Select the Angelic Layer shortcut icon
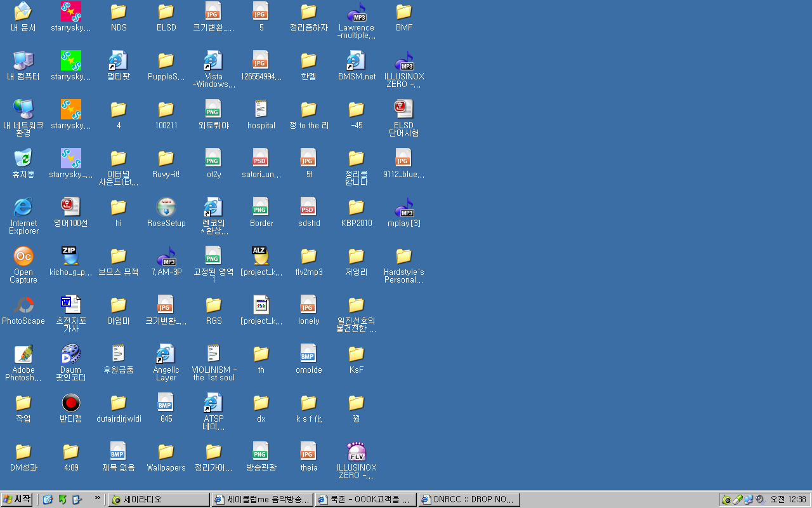Viewport: 812px width, 508px height. point(166,354)
